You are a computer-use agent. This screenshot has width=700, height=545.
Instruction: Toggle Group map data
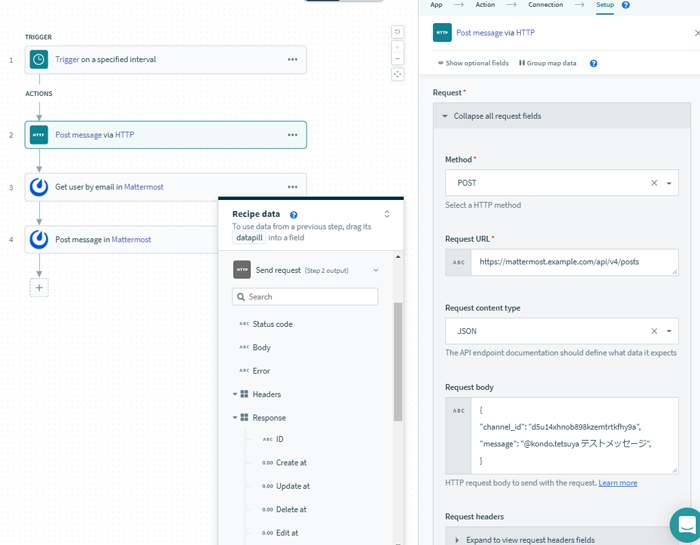click(x=548, y=63)
